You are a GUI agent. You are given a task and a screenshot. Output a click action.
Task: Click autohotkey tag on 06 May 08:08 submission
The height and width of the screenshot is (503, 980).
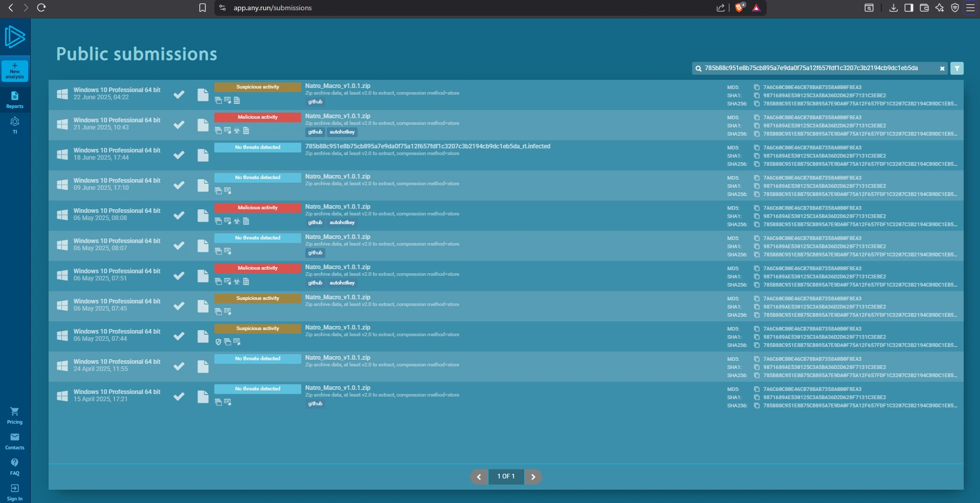tap(342, 223)
